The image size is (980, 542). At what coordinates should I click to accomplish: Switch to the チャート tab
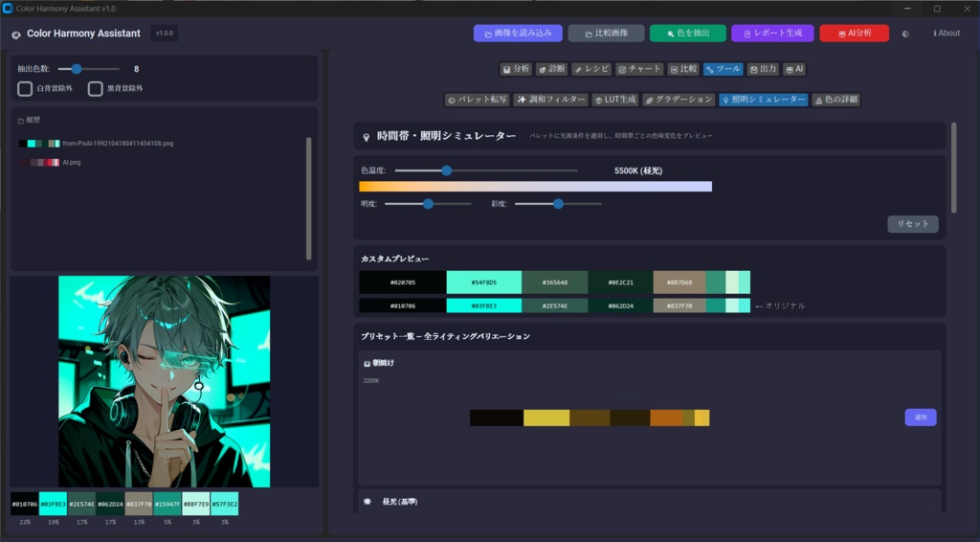(638, 69)
